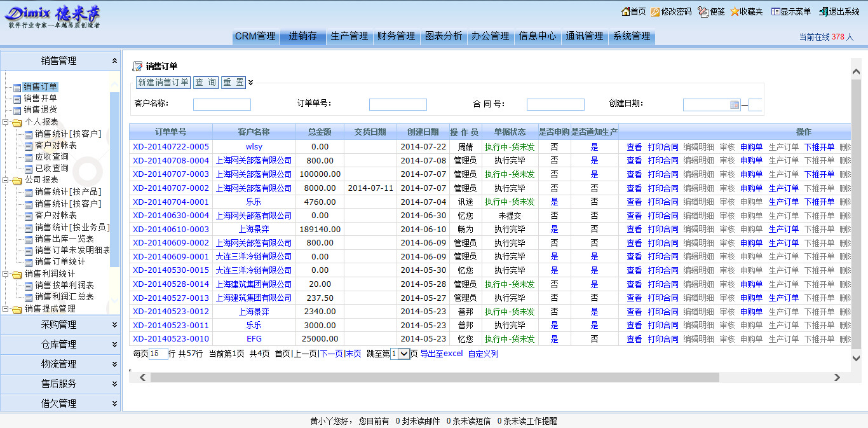This screenshot has width=868, height=428.
Task: Expand the additional search options chevron
Action: 251,82
